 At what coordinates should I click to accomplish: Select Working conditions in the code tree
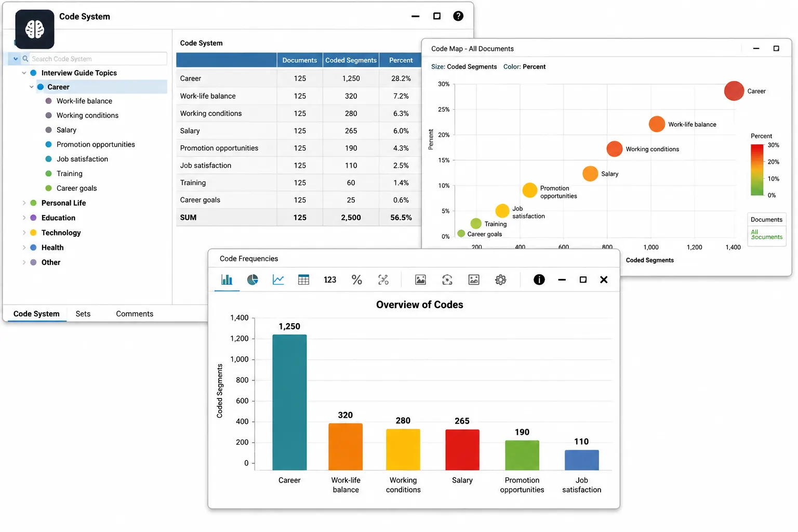pos(87,115)
